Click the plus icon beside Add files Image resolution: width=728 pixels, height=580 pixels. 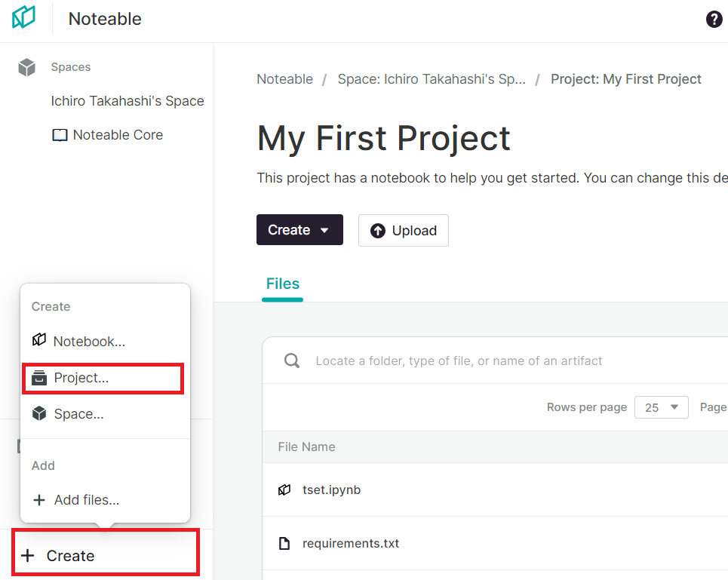39,500
